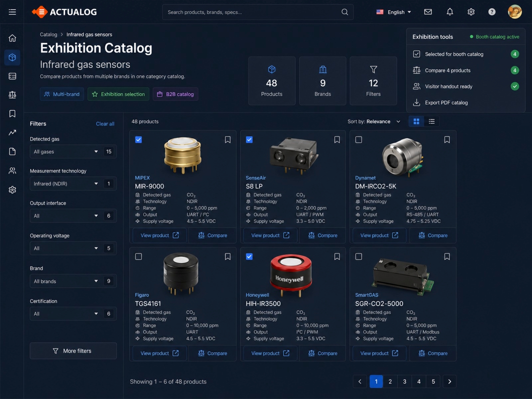Switch to grid view
The image size is (532, 399).
coord(416,122)
